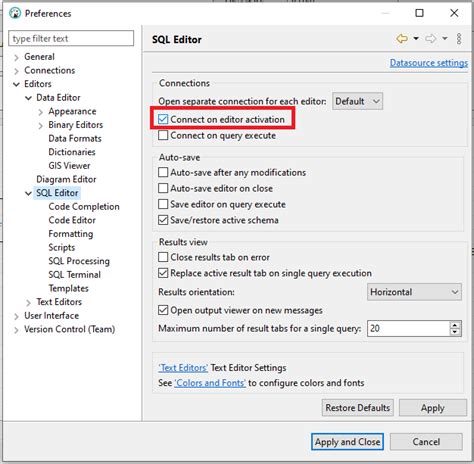This screenshot has width=474, height=464.
Task: Collapse the SQL Editor tree node
Action: click(x=28, y=193)
